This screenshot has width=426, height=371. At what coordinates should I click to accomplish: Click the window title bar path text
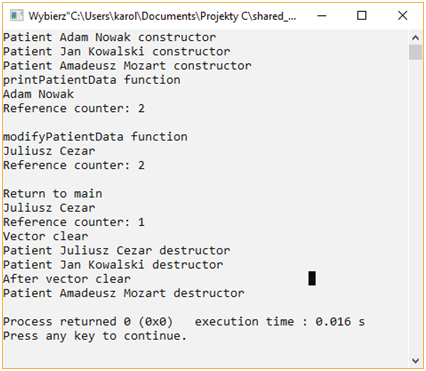coord(162,16)
